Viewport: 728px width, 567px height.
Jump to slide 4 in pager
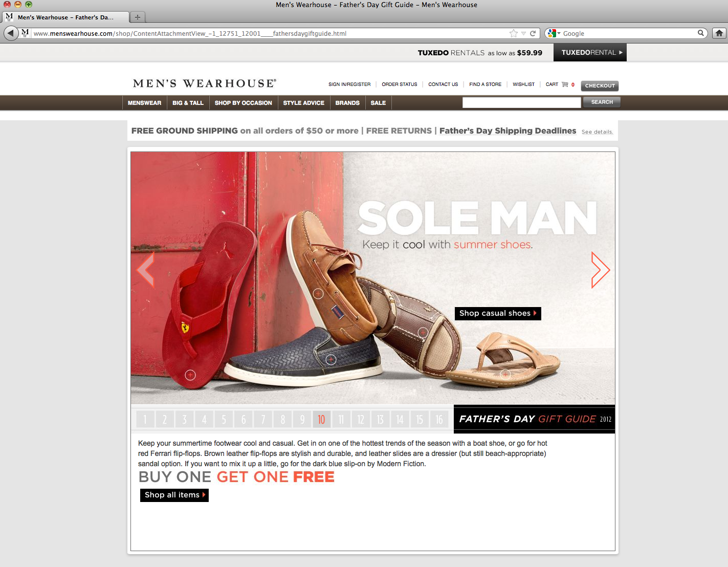204,420
